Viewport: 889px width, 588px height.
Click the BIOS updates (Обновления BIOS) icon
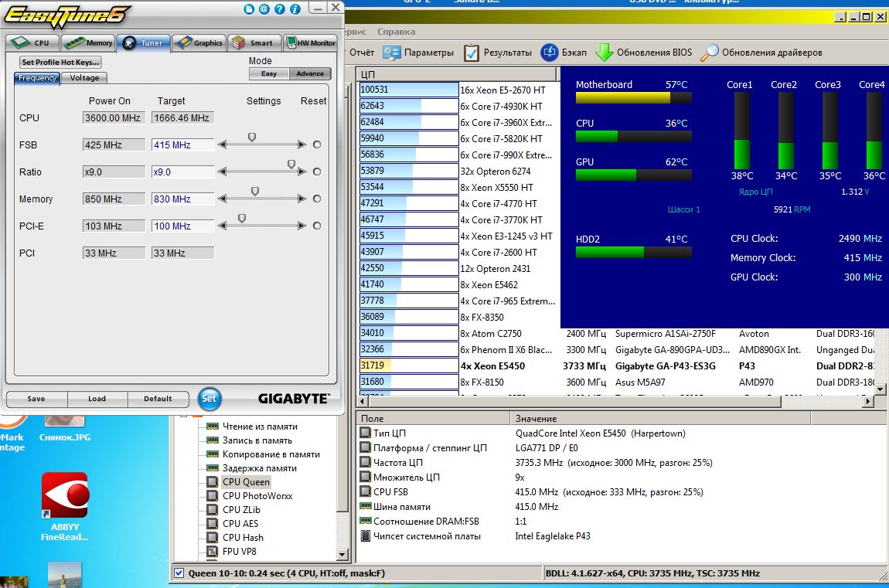[605, 53]
